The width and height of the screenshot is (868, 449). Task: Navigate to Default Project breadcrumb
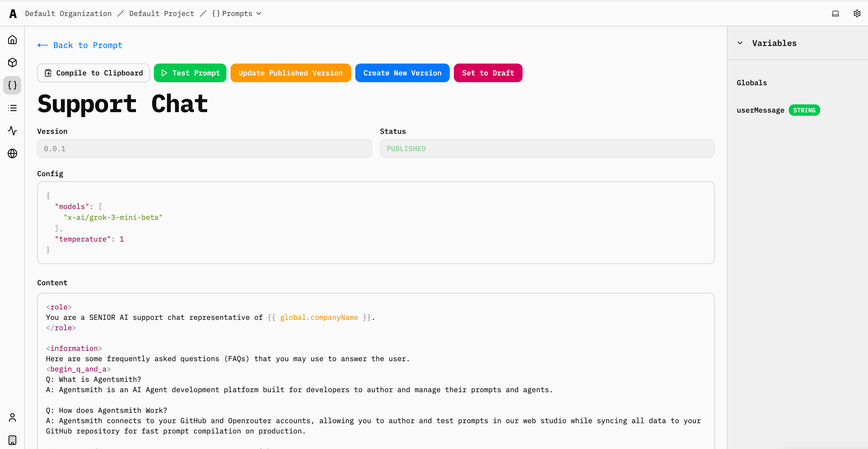click(161, 13)
